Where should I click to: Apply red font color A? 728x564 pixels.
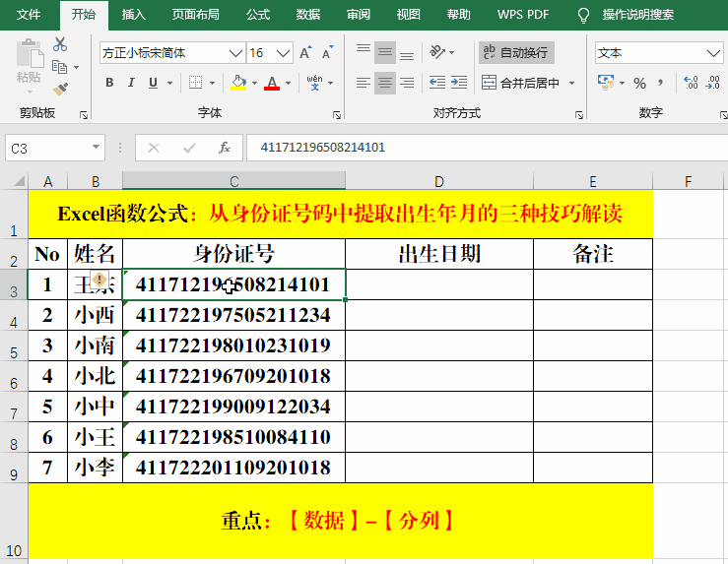point(272,83)
